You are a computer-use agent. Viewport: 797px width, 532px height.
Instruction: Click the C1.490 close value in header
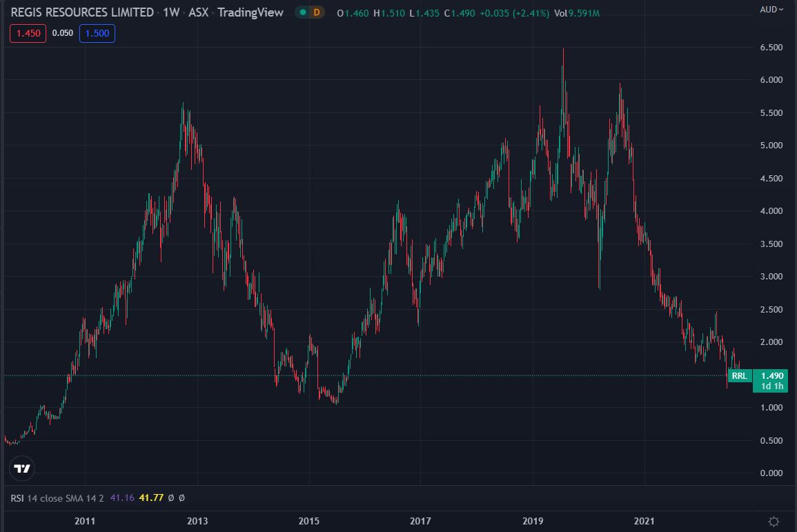tap(460, 13)
